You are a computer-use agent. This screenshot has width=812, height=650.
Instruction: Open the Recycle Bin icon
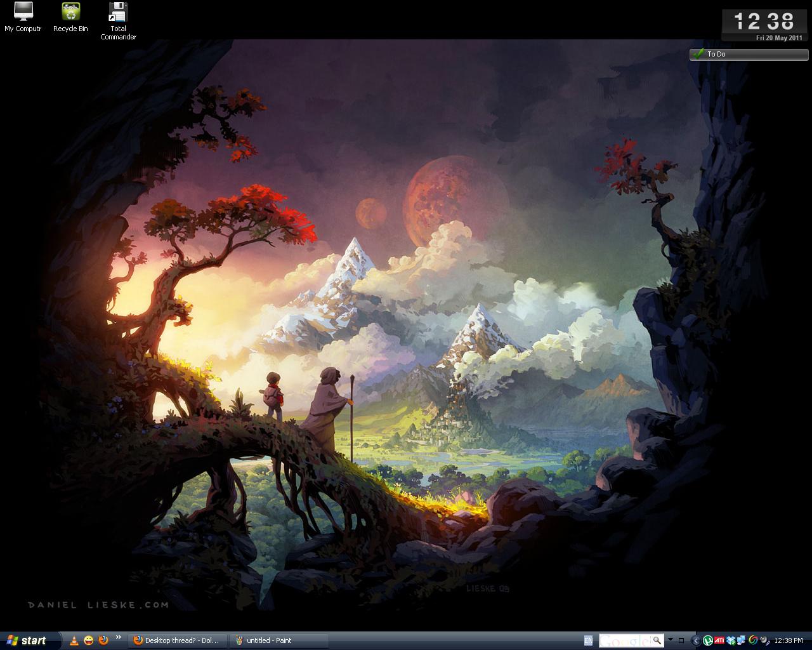(x=70, y=17)
